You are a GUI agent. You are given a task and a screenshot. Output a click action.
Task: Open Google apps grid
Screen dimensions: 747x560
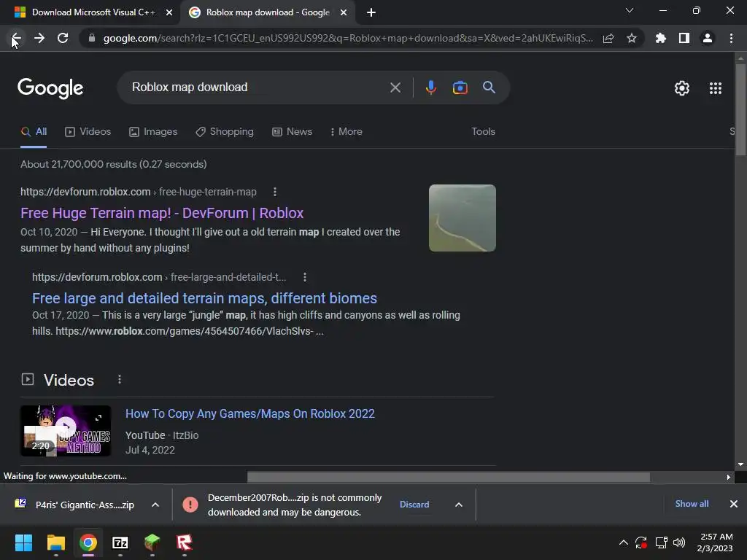716,88
